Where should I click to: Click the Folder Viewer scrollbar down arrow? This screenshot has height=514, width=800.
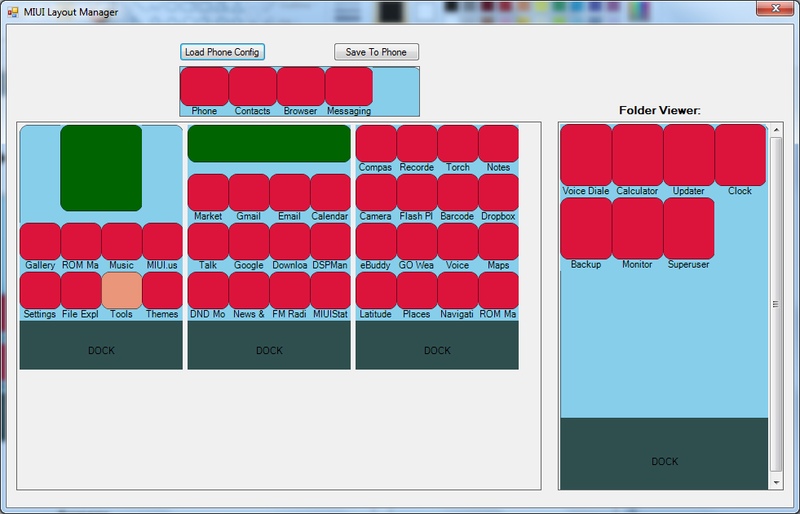tap(776, 483)
